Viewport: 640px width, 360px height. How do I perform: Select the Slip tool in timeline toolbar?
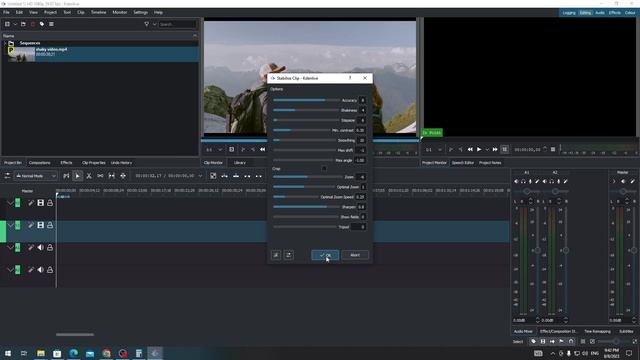coord(111,176)
